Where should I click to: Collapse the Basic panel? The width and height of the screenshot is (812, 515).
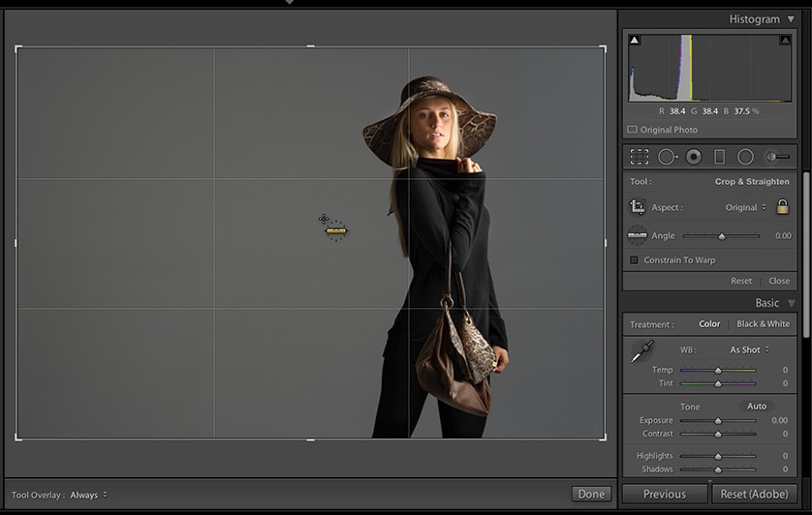[791, 303]
